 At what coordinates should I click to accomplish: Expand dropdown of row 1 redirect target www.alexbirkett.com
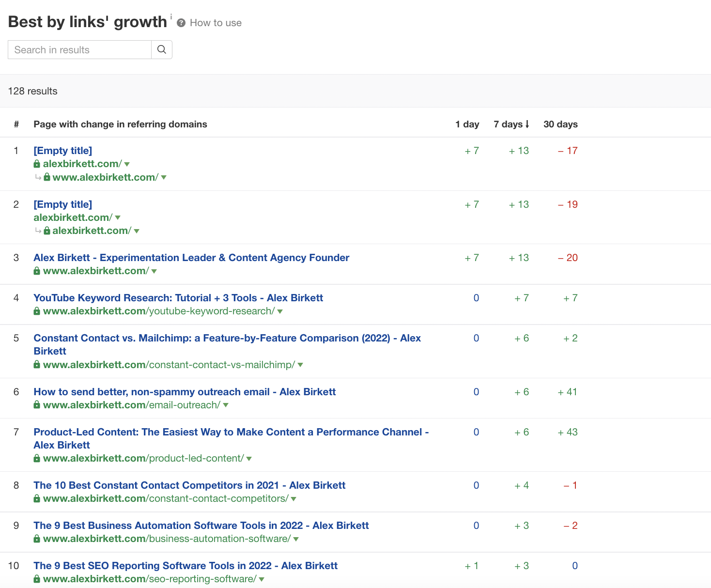tap(164, 178)
